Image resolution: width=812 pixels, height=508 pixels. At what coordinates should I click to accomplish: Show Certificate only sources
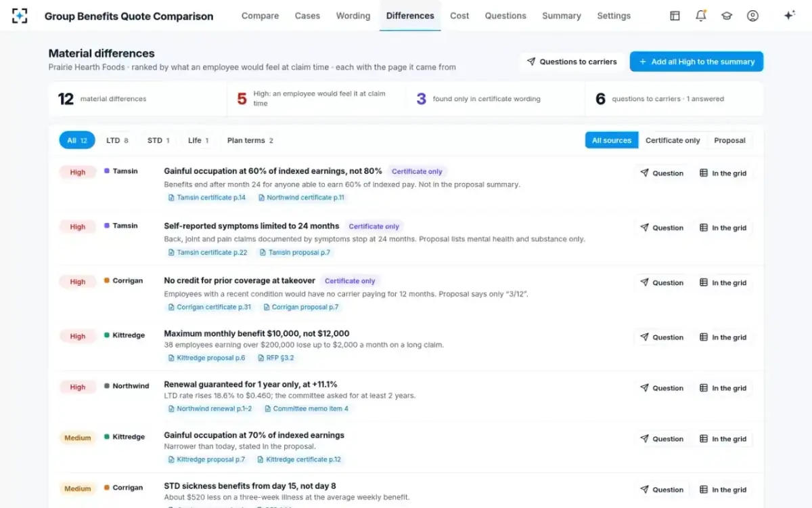pyautogui.click(x=673, y=140)
